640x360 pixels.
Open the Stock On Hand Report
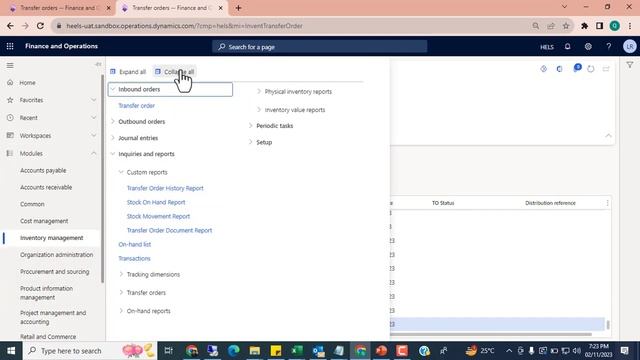click(156, 202)
